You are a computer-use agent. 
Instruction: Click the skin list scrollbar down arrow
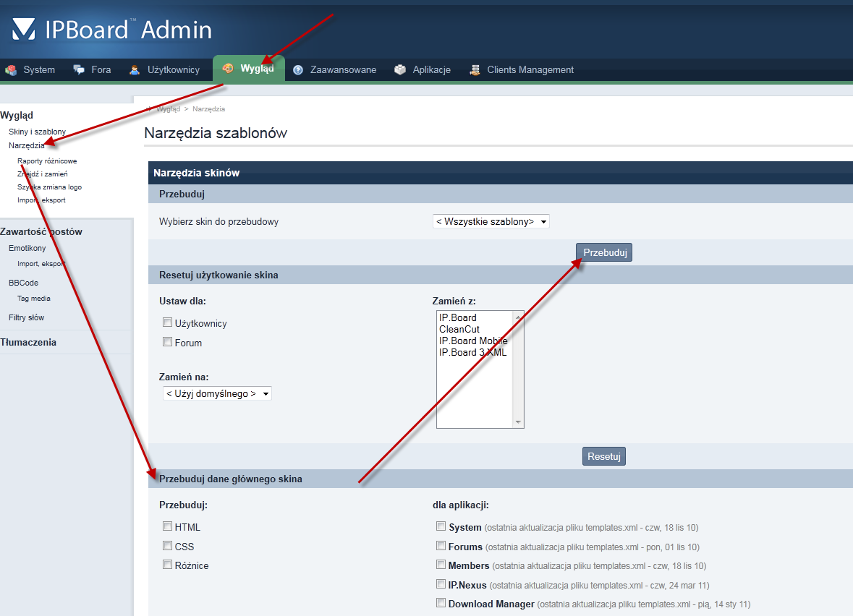(518, 422)
